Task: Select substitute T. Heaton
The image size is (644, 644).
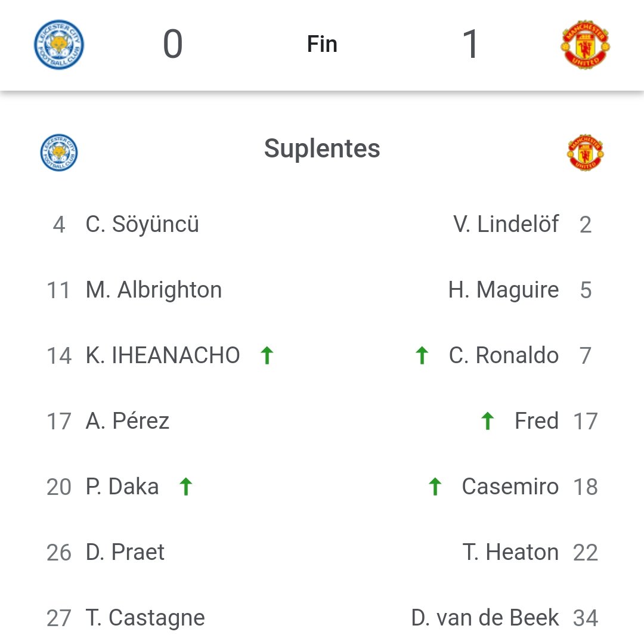Action: coord(510,552)
